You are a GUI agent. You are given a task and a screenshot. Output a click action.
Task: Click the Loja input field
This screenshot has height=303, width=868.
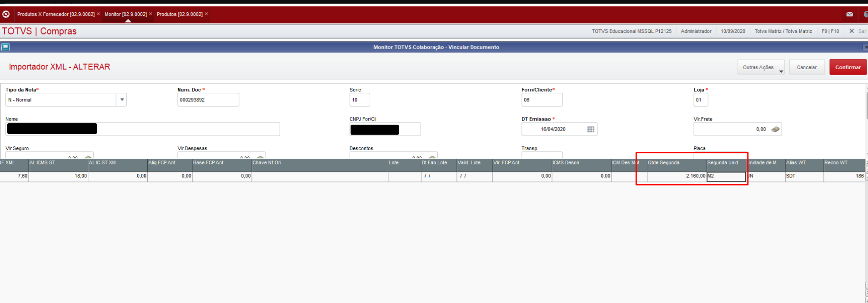(701, 100)
